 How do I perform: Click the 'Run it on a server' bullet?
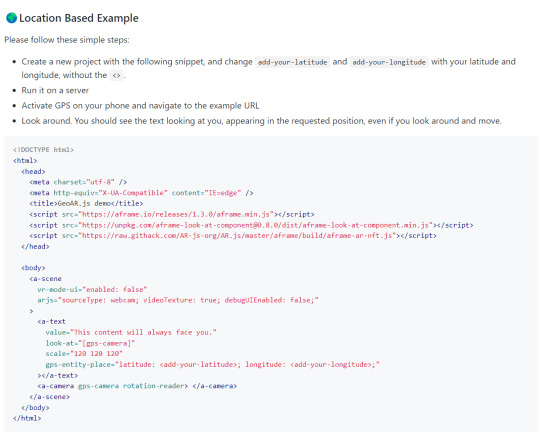click(x=55, y=91)
